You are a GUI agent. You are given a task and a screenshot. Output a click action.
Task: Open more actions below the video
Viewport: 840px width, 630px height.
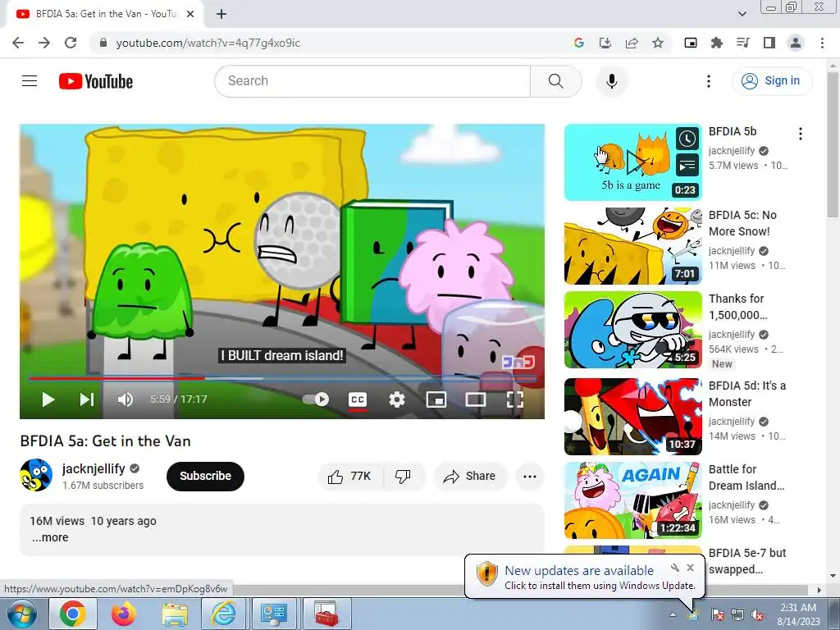[x=530, y=476]
